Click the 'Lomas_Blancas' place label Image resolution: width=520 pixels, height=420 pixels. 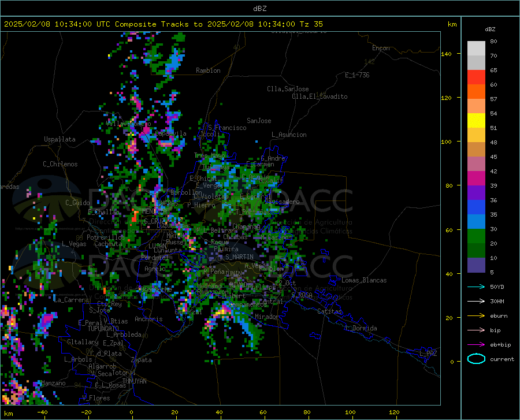[364, 280]
